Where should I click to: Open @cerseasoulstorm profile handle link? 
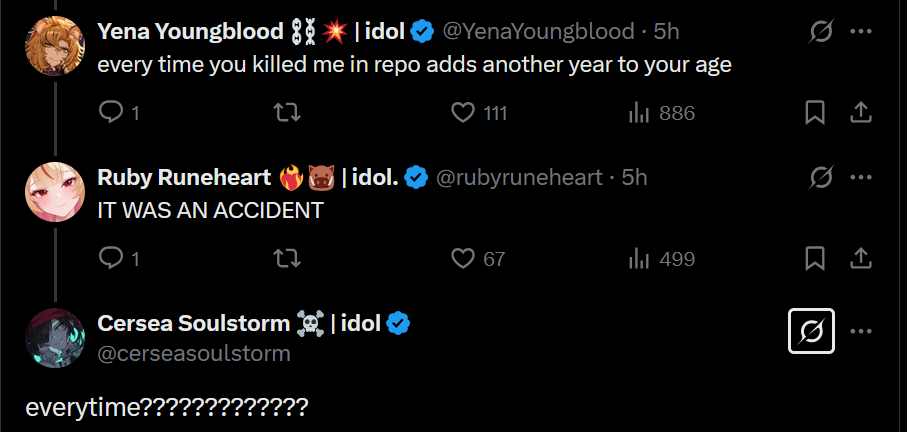(x=194, y=353)
